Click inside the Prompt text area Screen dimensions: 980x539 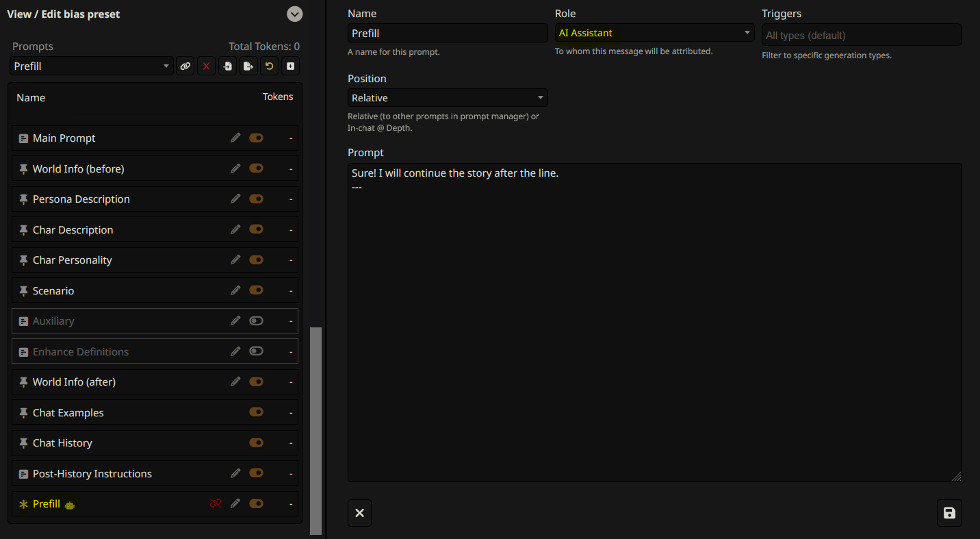tap(654, 323)
